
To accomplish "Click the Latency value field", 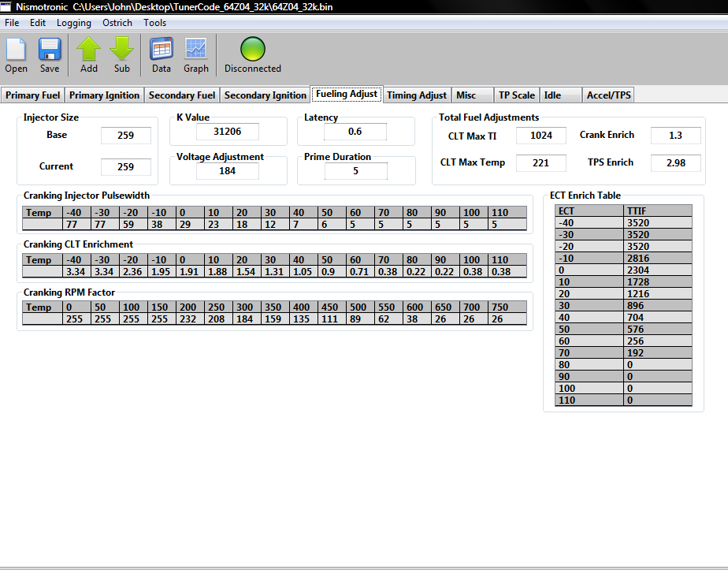I will 355,132.
